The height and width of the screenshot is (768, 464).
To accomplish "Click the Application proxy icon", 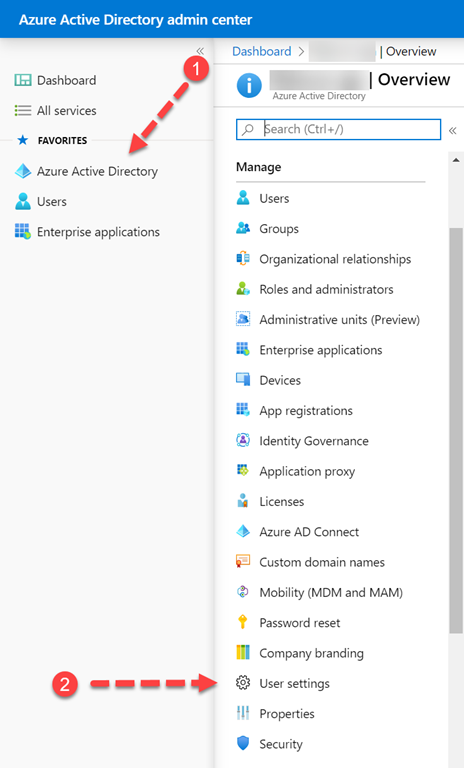I will [x=243, y=470].
